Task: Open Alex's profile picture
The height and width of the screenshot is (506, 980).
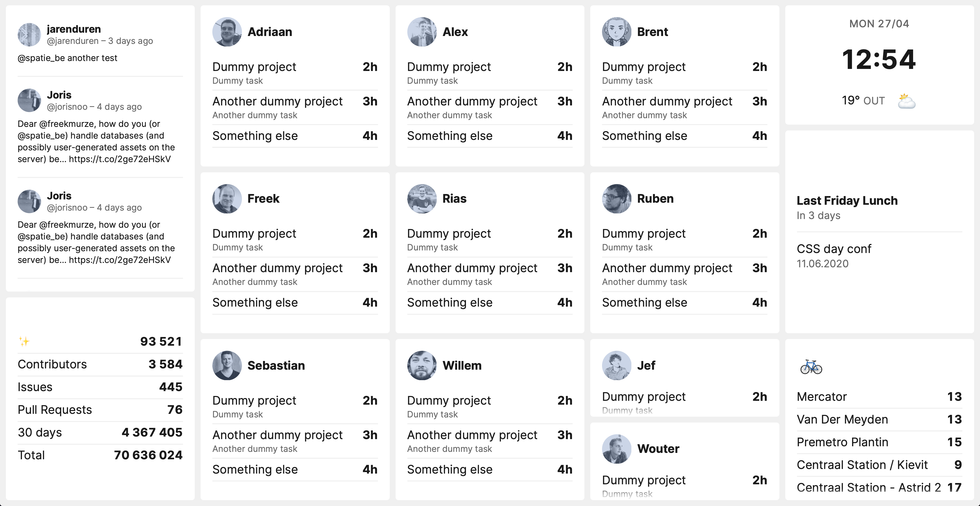Action: click(422, 32)
